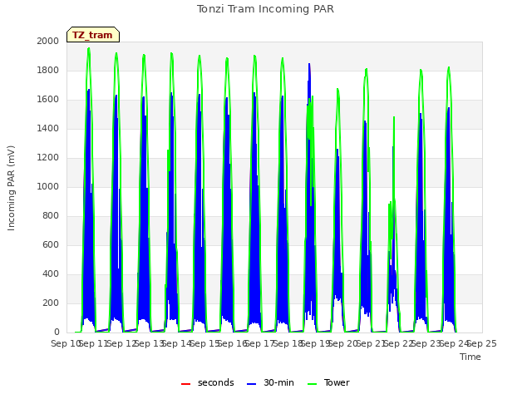Click the 2000 y-axis tick label
The width and height of the screenshot is (532, 399).
coord(48,41)
